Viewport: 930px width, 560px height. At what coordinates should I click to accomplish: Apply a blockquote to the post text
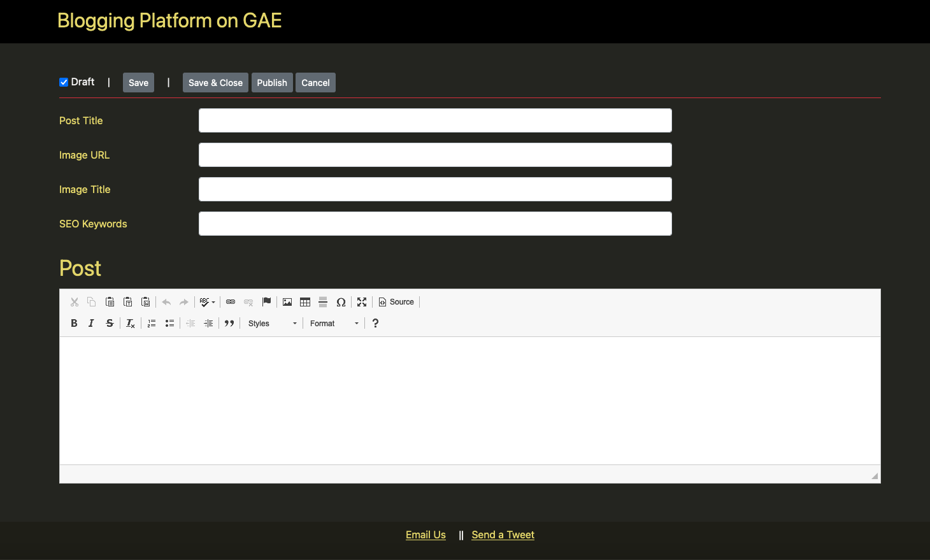coord(229,323)
